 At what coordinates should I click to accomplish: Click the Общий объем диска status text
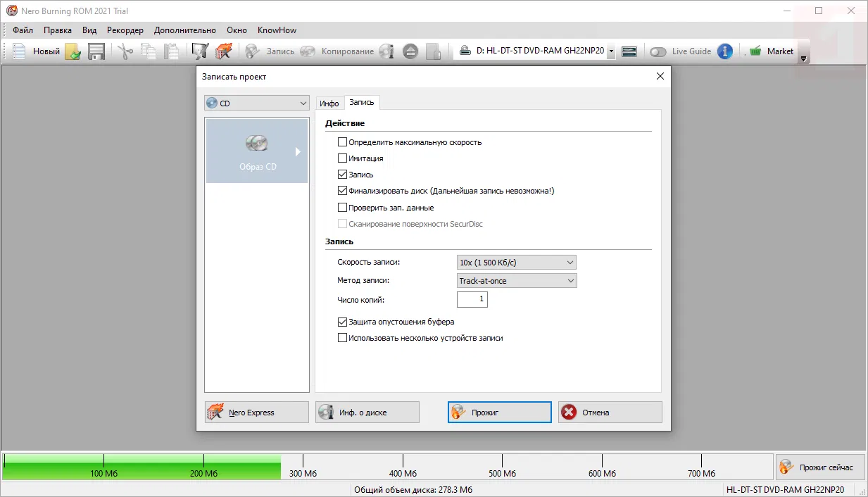click(413, 490)
